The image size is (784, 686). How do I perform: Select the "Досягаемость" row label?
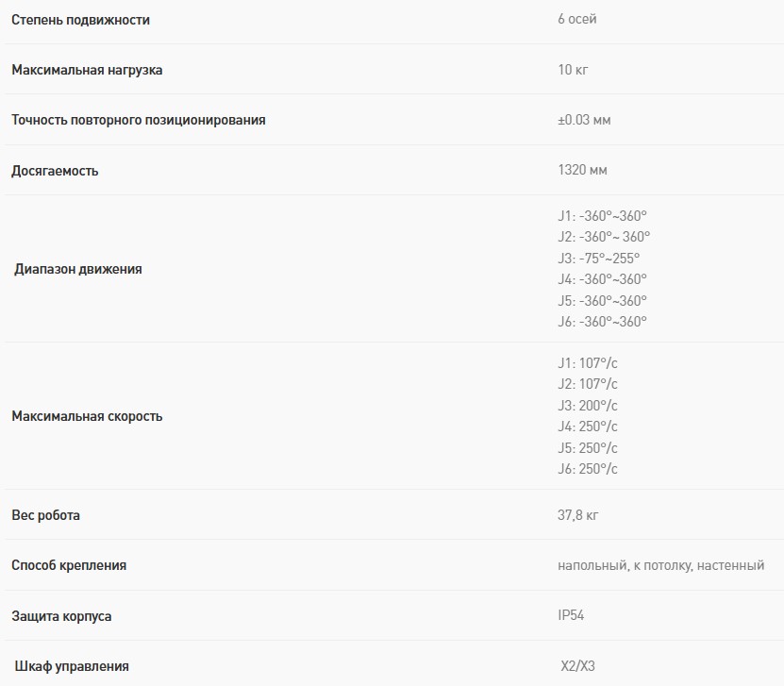point(55,171)
